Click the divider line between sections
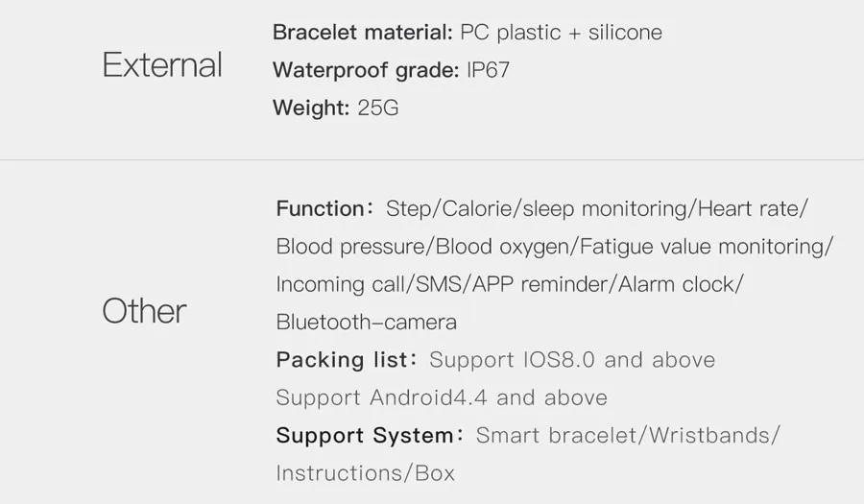This screenshot has width=864, height=504. coord(432,159)
